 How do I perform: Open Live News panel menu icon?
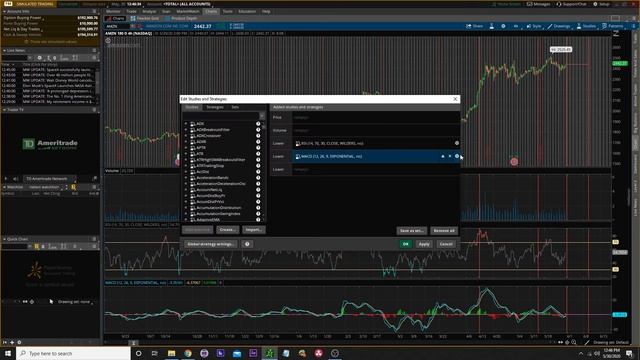point(94,51)
